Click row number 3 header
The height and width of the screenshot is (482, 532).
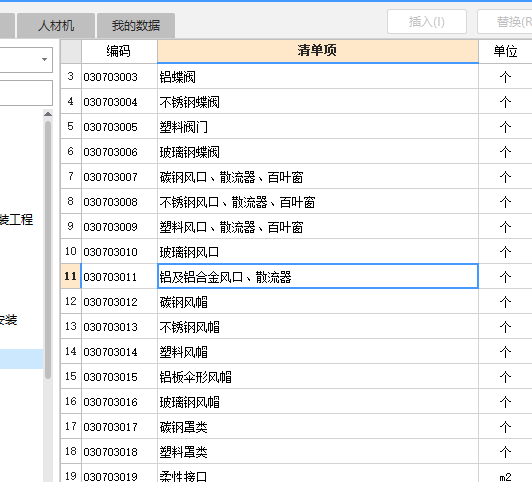coord(71,77)
